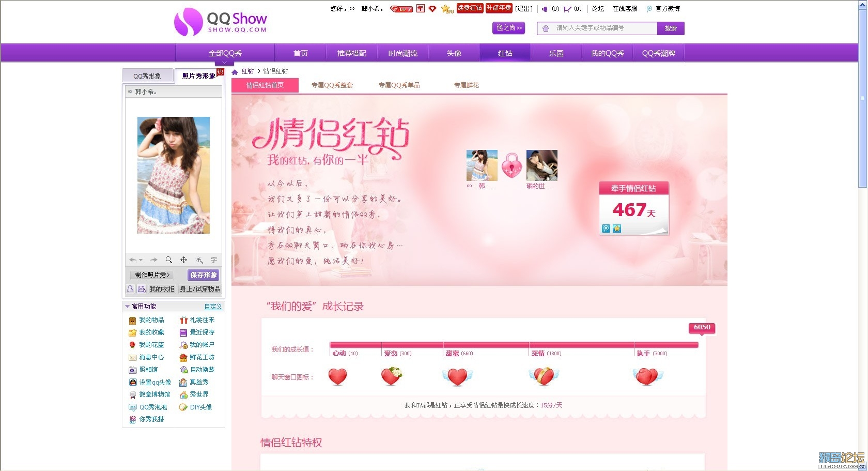The image size is (868, 471).
Task: Open 推荐搭配 navigation item
Action: pos(352,53)
